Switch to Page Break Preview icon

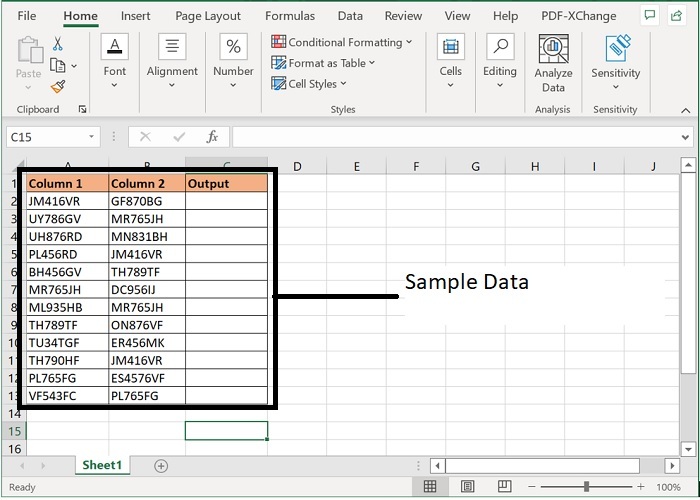coord(504,487)
